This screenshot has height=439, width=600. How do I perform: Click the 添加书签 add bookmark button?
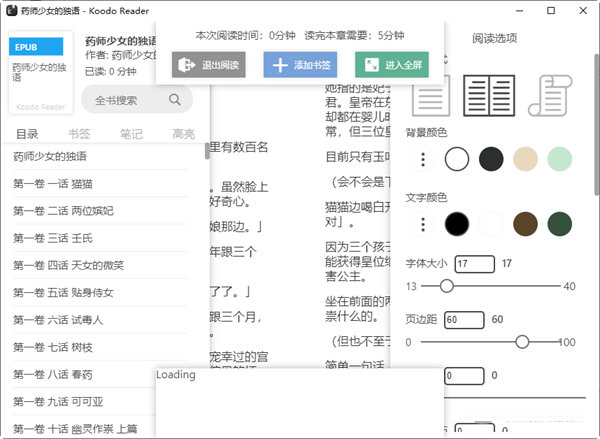pyautogui.click(x=300, y=65)
